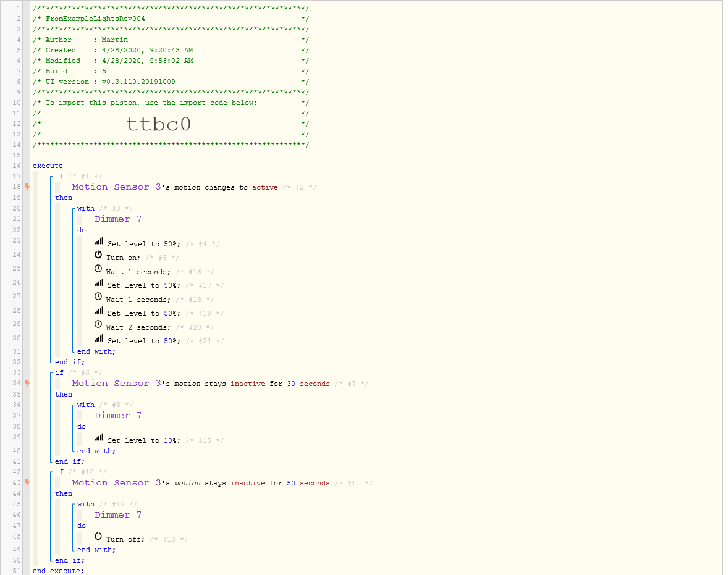
Task: Select the if statement #6
Action: [x=59, y=372]
